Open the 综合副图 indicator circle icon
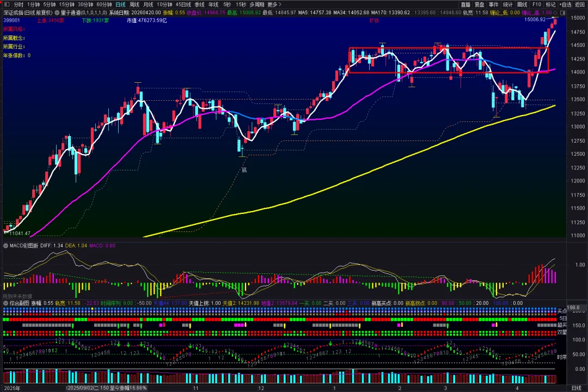 click(5, 303)
